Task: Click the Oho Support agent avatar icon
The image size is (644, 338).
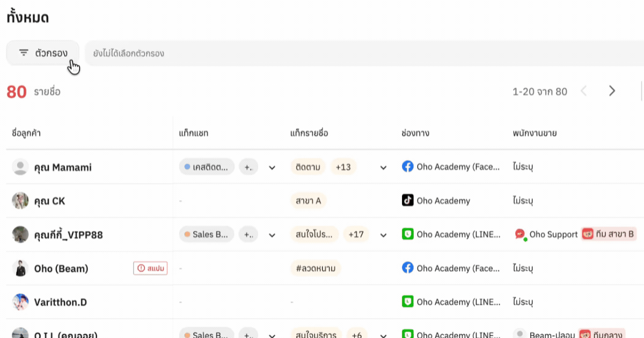Action: (519, 234)
